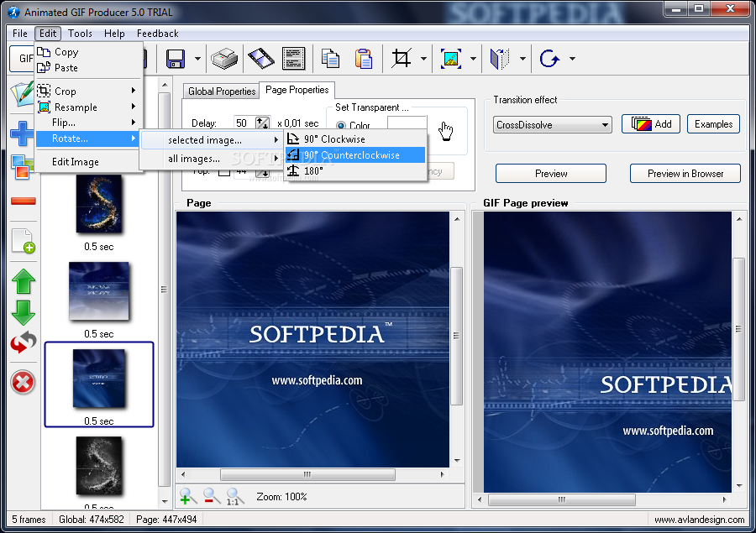Open the dropdown arrow beside Rotate icon
This screenshot has height=533, width=756.
(x=572, y=59)
